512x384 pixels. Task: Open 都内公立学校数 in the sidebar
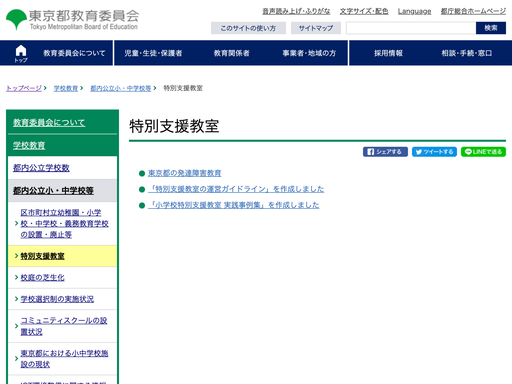tap(41, 168)
